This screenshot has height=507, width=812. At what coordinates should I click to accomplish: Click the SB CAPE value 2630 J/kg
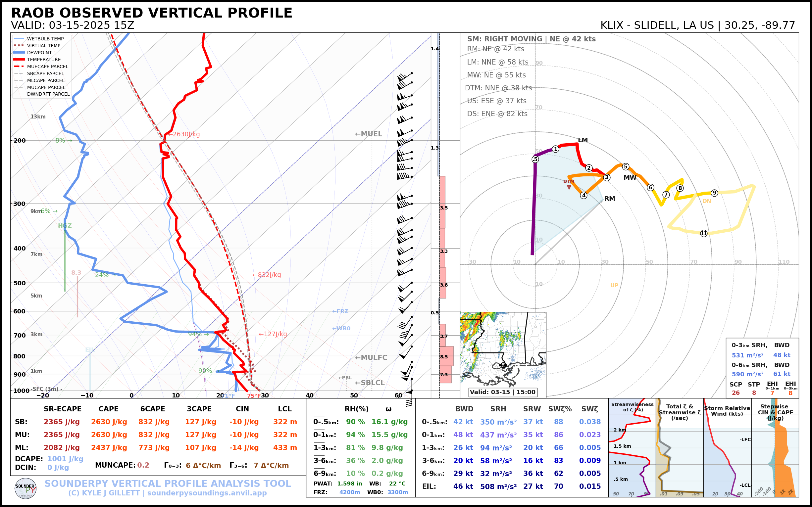pyautogui.click(x=109, y=422)
